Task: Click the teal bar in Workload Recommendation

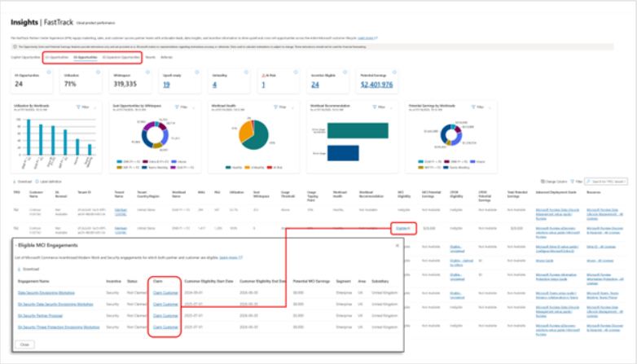Action: (x=358, y=131)
